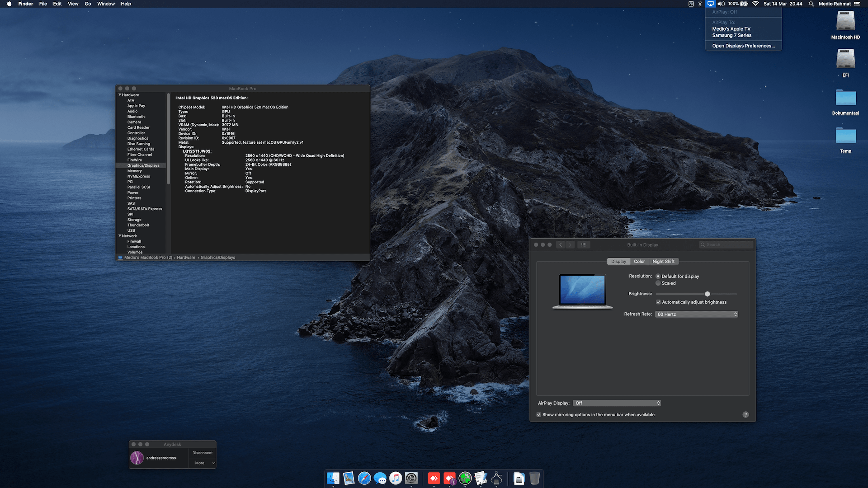
Task: Select the Display tab
Action: [618, 262]
